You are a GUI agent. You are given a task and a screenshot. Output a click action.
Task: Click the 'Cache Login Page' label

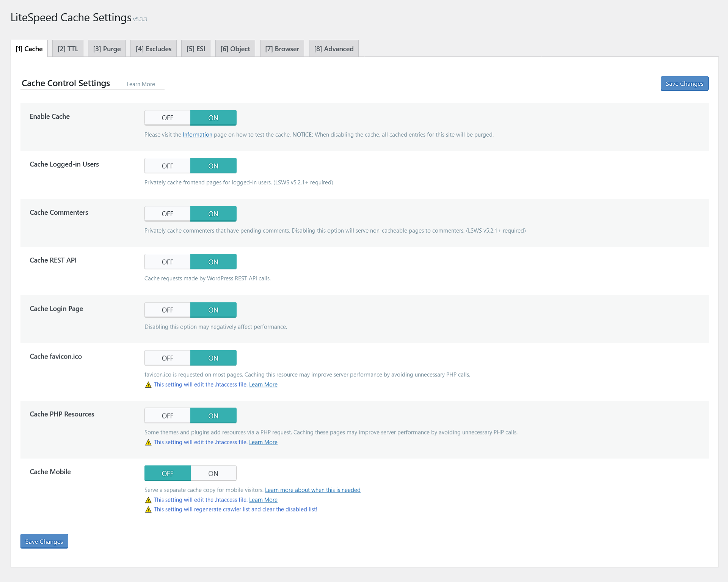point(56,309)
